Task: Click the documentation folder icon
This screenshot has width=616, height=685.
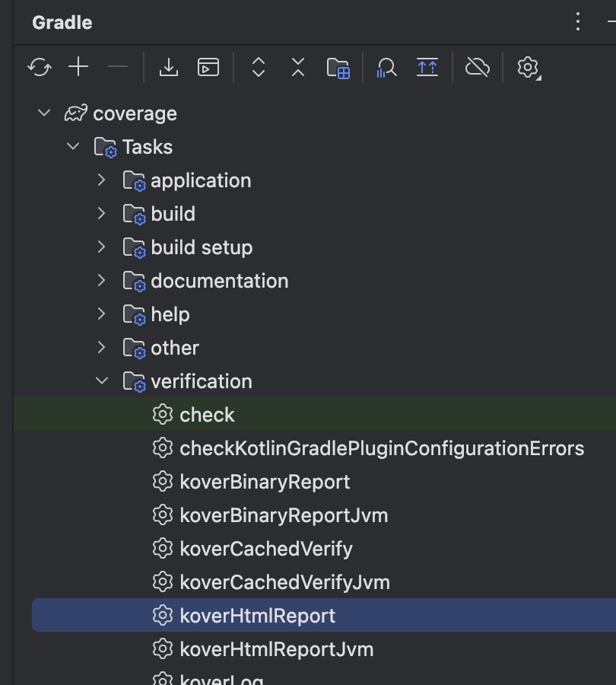Action: click(135, 282)
